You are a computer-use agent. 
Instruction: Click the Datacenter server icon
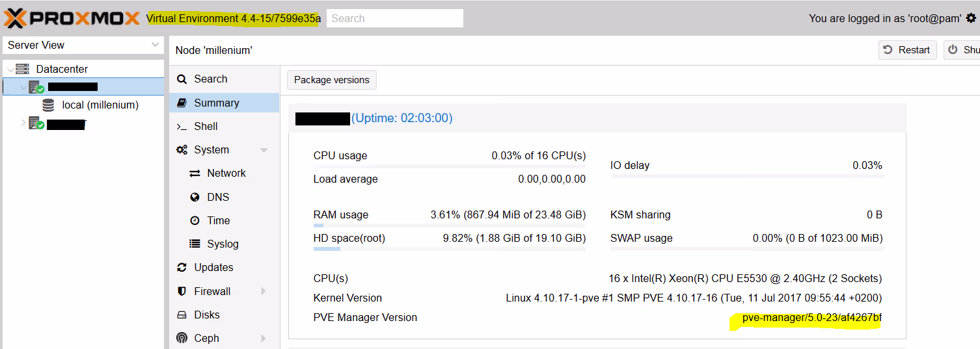pyautogui.click(x=23, y=69)
